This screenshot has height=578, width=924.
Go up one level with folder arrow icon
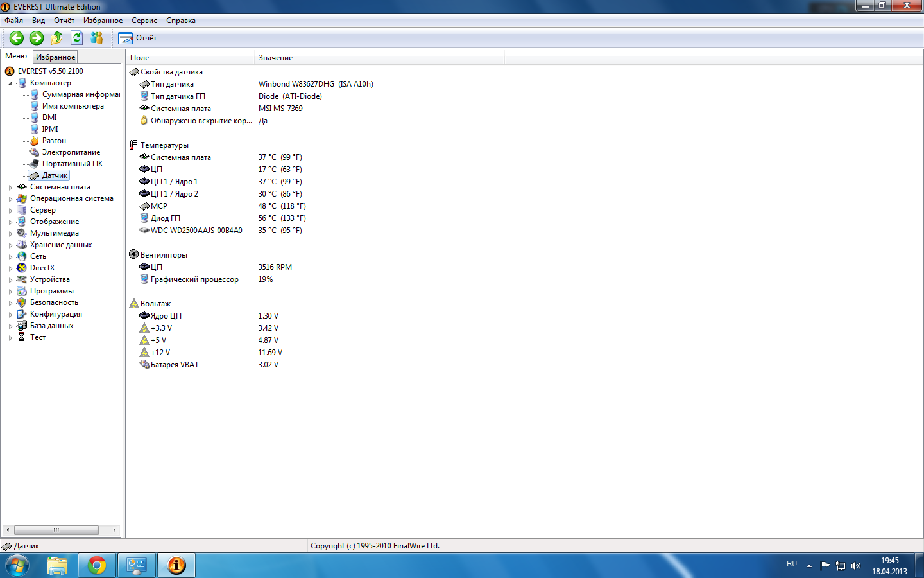56,38
